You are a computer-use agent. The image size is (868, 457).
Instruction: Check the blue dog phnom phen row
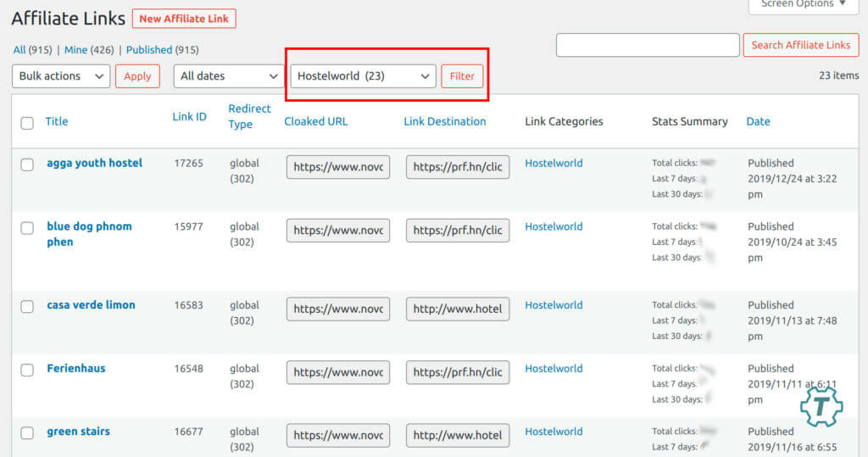tap(27, 228)
